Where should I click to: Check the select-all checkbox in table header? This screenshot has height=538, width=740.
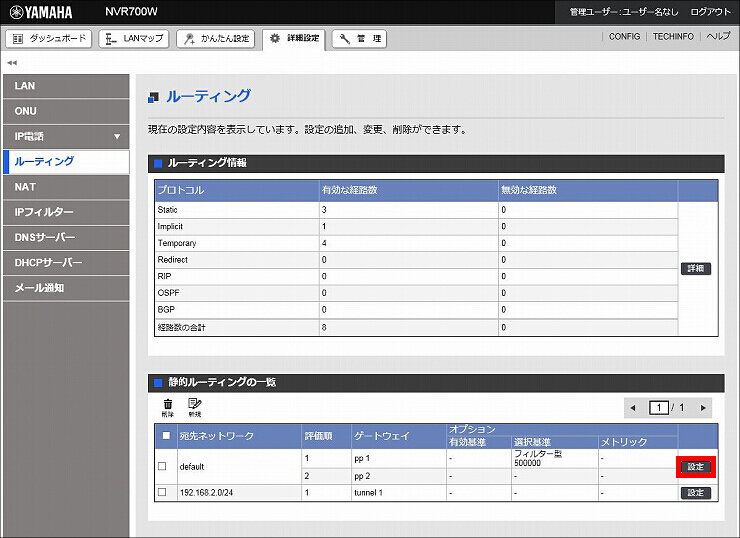[x=166, y=435]
